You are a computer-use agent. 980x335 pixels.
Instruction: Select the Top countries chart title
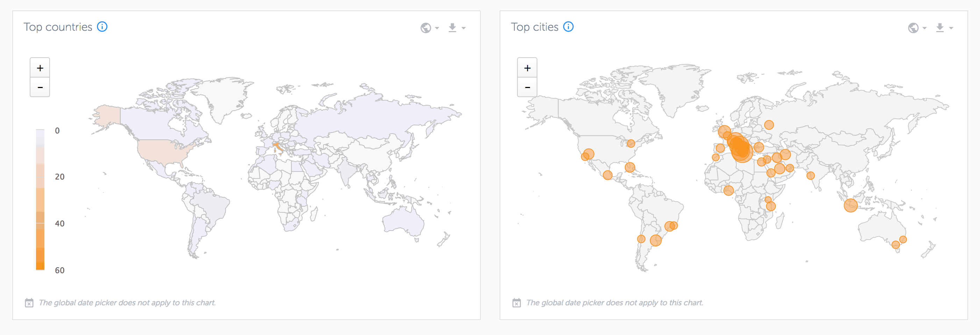click(x=58, y=27)
